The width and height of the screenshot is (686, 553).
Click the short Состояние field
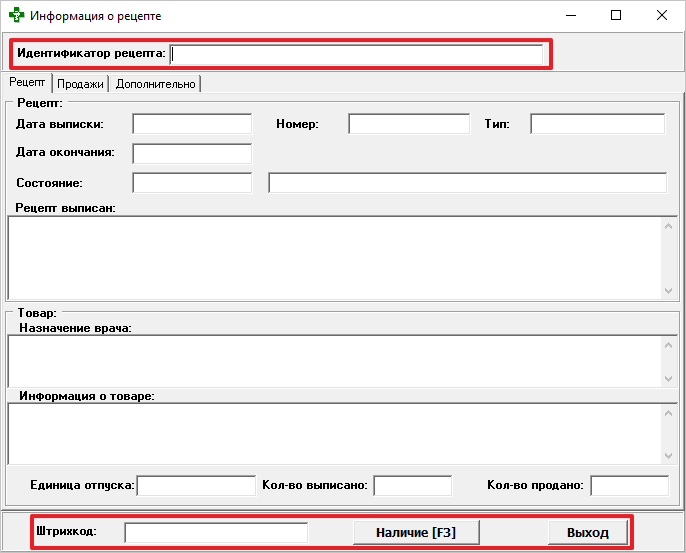192,183
